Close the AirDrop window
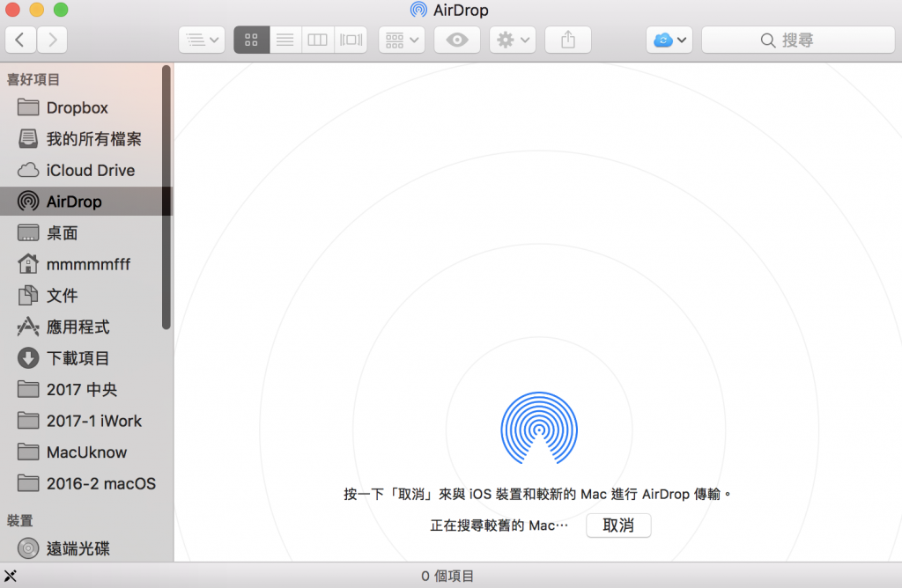Viewport: 902px width, 588px height. 12,10
